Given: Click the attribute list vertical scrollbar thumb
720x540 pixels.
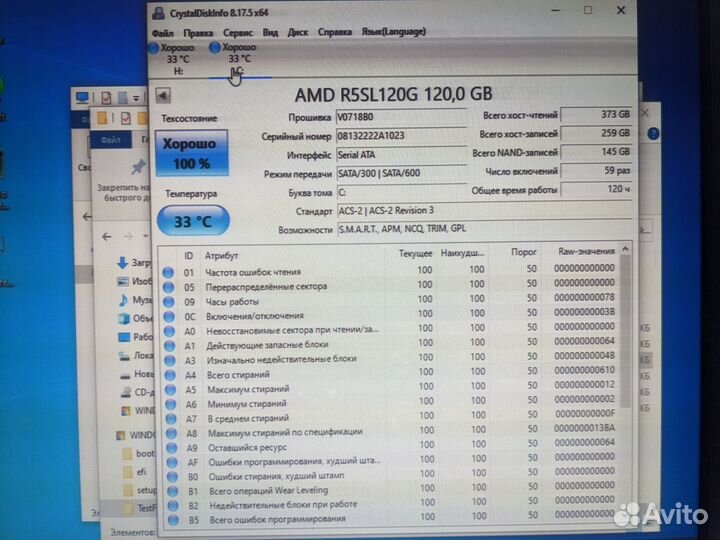Looking at the screenshot, I should pos(625,331).
